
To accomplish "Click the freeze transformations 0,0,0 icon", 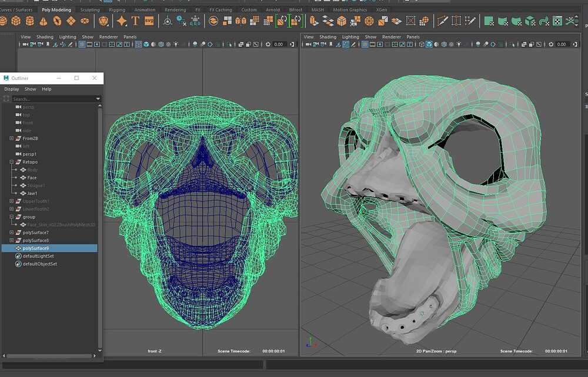I will [195, 21].
